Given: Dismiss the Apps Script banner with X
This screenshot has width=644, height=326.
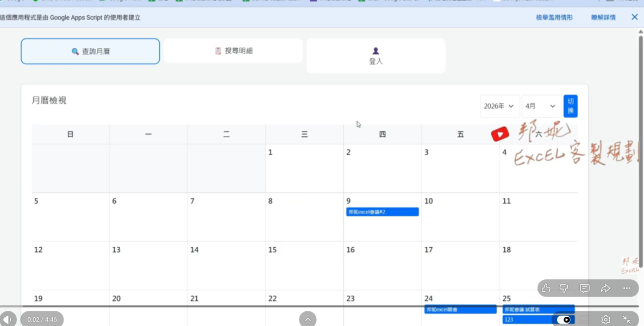Looking at the screenshot, I should [634, 17].
